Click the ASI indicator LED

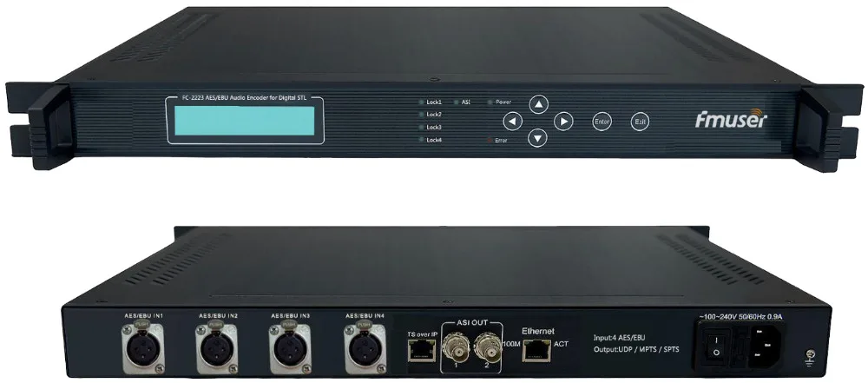coord(457,102)
